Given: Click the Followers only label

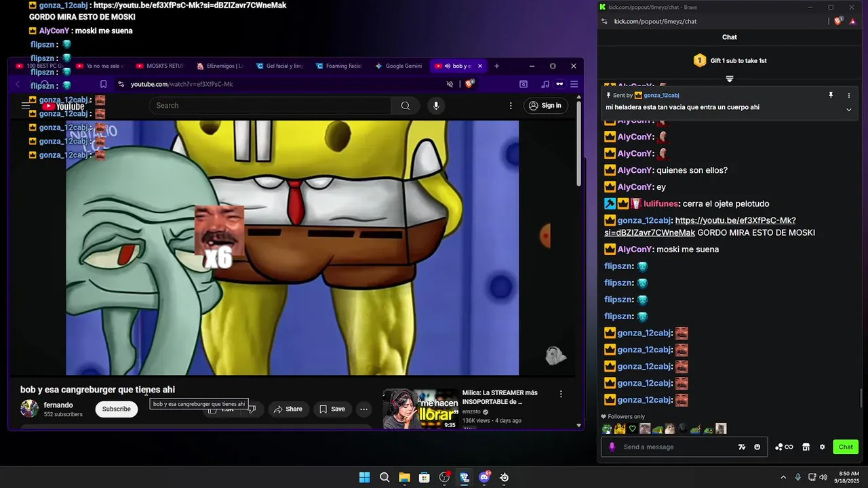Looking at the screenshot, I should [x=626, y=417].
